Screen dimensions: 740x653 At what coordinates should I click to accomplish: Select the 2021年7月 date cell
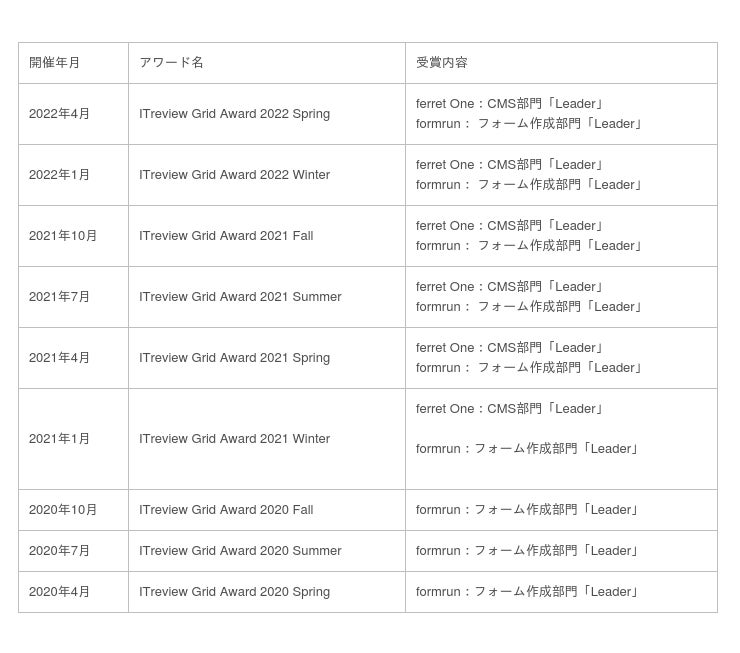60,297
